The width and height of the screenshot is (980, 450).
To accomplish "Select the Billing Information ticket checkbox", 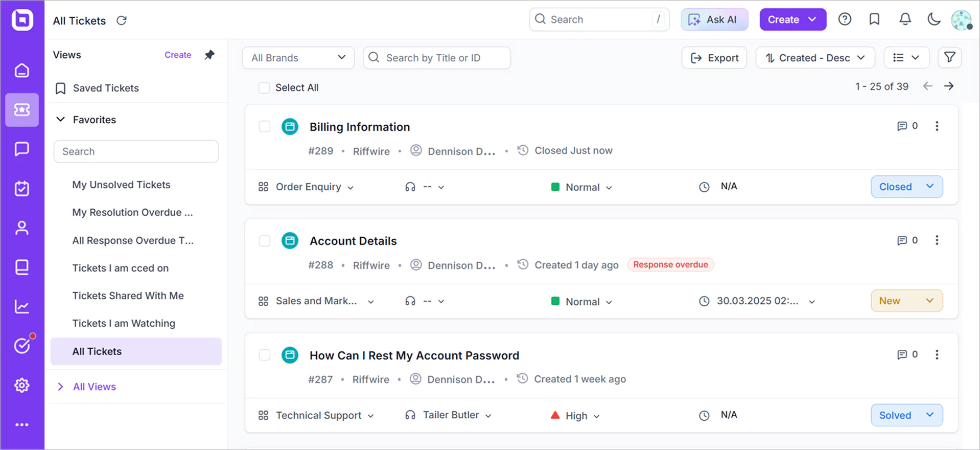I will 265,126.
